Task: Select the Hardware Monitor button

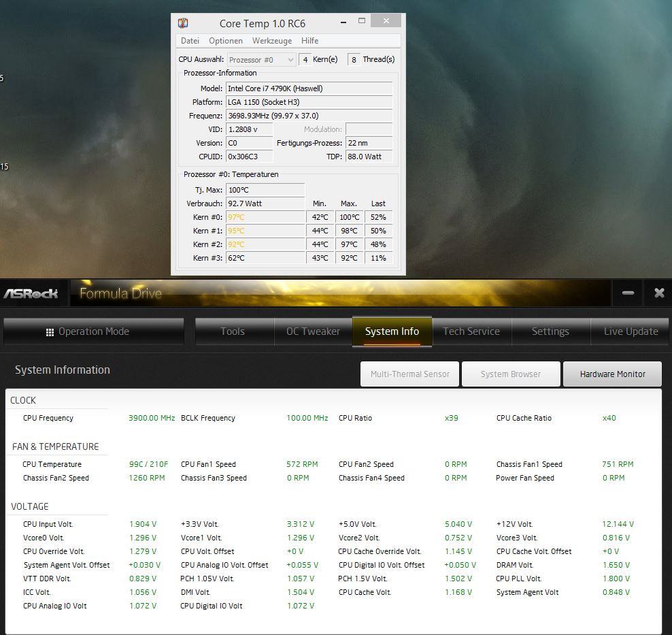Action: point(612,374)
